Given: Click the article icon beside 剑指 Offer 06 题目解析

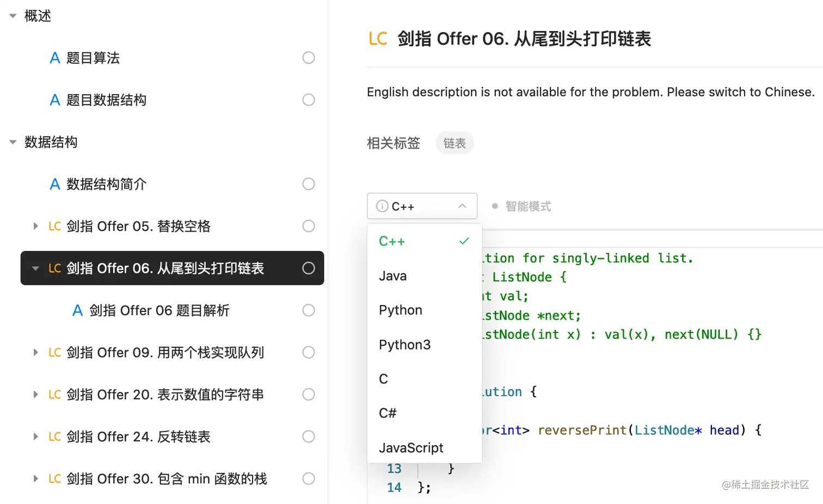Looking at the screenshot, I should pyautogui.click(x=78, y=311).
